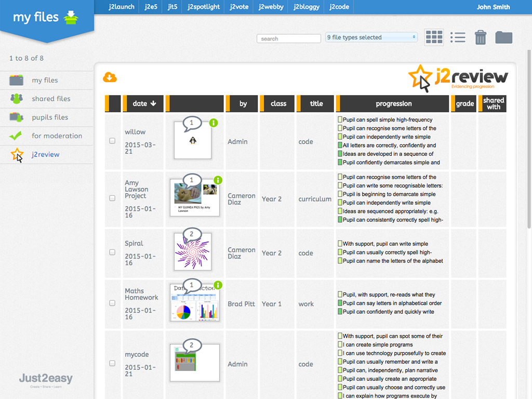
Task: Click the my files logo icon
Action: click(71, 18)
